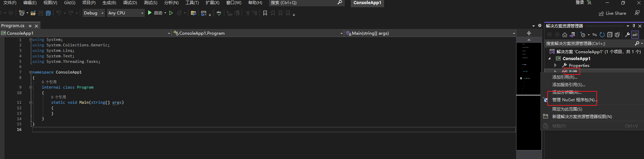Click the Start Without Debugging outline arrow
The width and height of the screenshot is (644, 159).
coord(171,13)
